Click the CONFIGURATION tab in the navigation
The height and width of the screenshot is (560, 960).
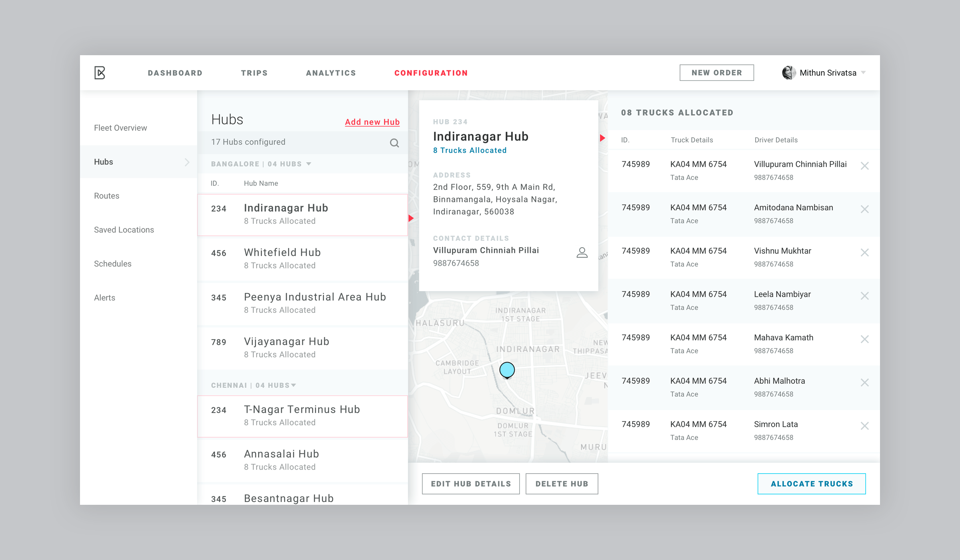pos(431,73)
